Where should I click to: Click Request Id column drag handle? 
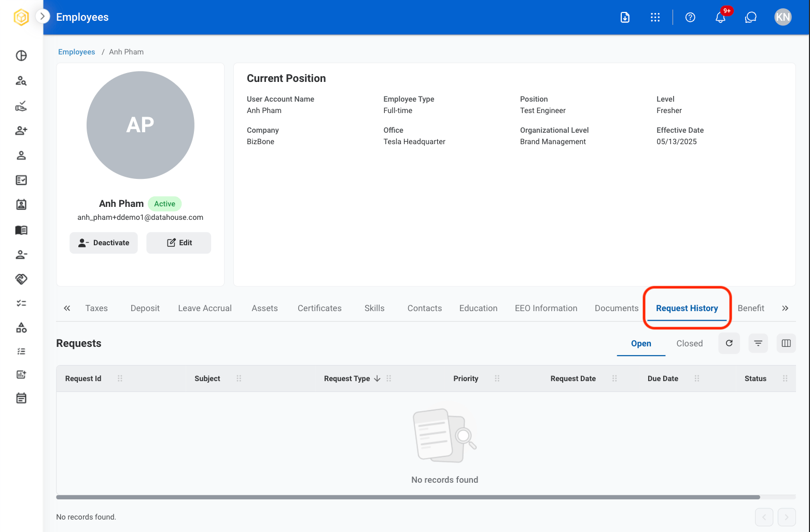point(120,379)
